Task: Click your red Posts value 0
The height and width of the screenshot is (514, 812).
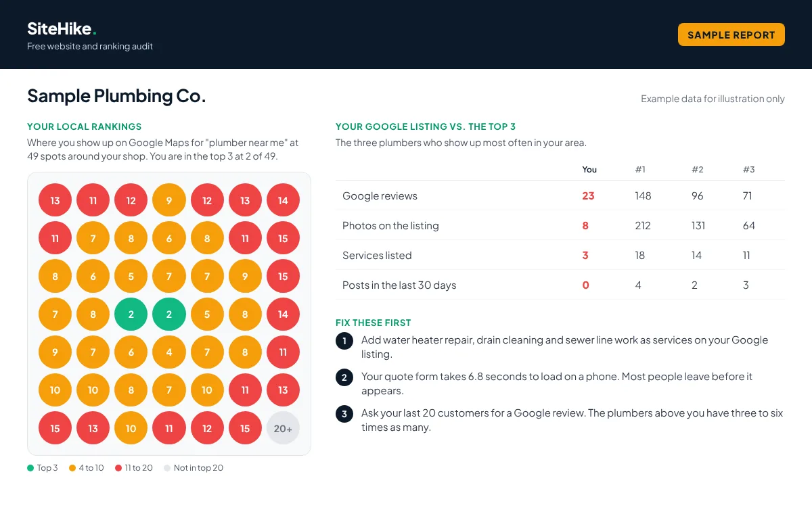Action: (585, 285)
